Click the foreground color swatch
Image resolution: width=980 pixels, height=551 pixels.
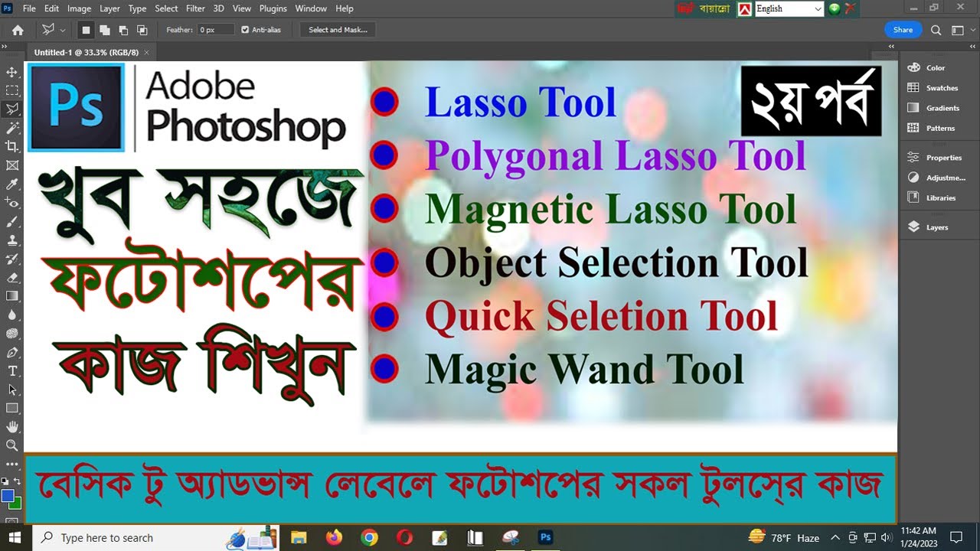[x=8, y=495]
